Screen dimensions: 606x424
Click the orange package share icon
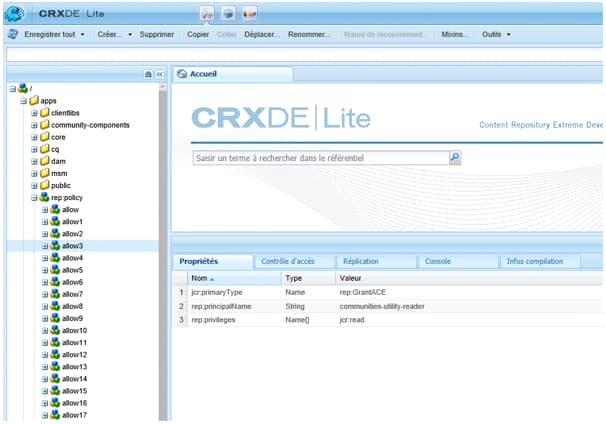click(x=249, y=14)
